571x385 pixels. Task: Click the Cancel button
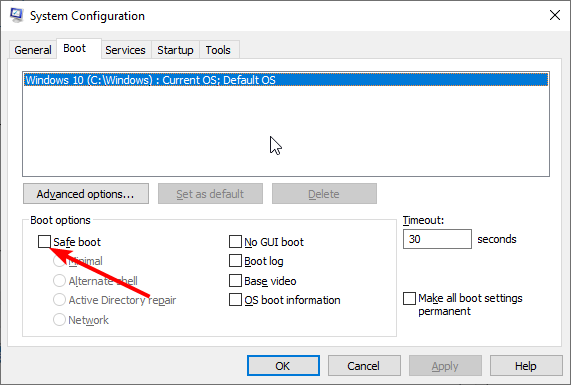pyautogui.click(x=364, y=366)
